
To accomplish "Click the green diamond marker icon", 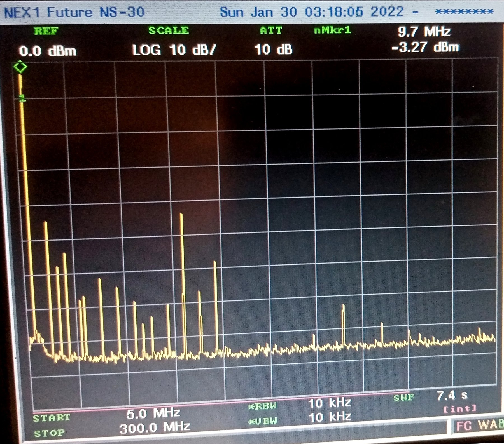I will coord(20,67).
